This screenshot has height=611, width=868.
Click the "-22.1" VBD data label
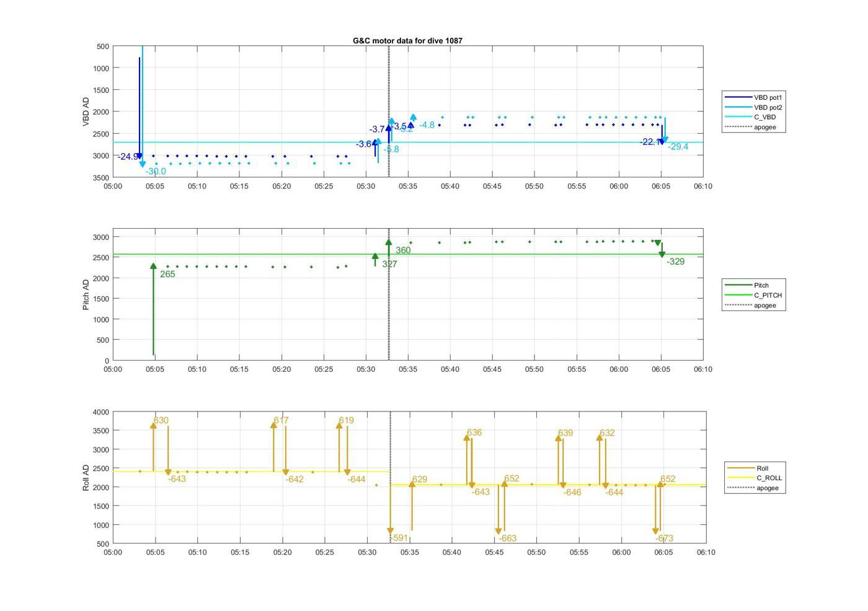pyautogui.click(x=650, y=143)
